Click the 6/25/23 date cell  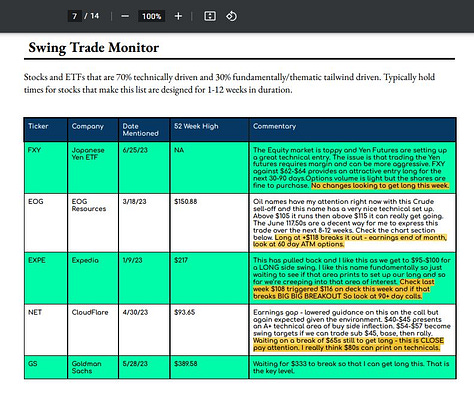point(144,167)
